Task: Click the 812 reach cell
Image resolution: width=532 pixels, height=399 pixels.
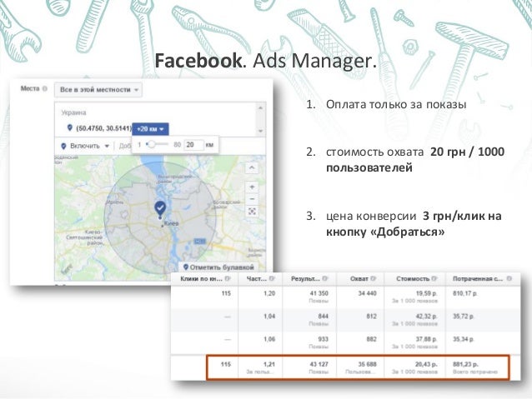Action: coord(360,320)
